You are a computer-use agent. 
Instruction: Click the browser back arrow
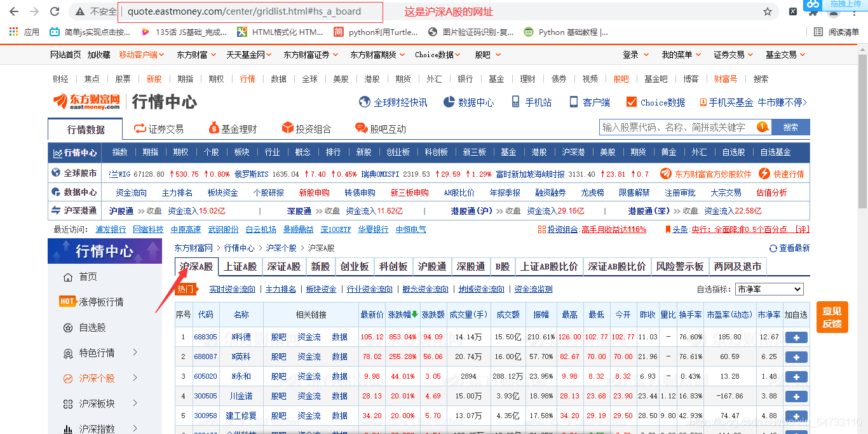14,11
